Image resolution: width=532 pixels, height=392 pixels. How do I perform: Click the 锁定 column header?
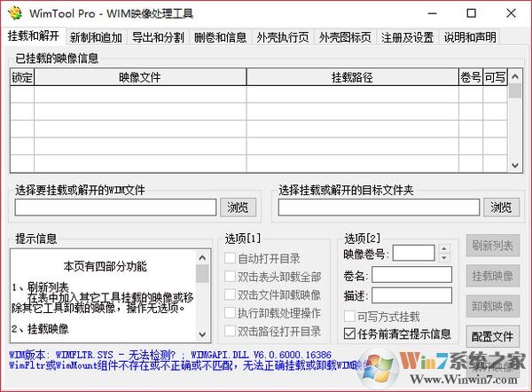point(22,77)
